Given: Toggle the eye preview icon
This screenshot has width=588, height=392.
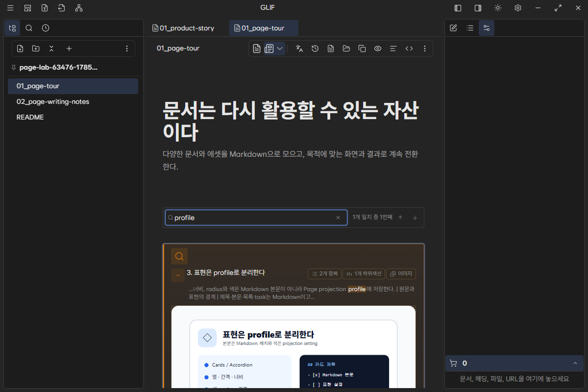Looking at the screenshot, I should click(x=378, y=49).
